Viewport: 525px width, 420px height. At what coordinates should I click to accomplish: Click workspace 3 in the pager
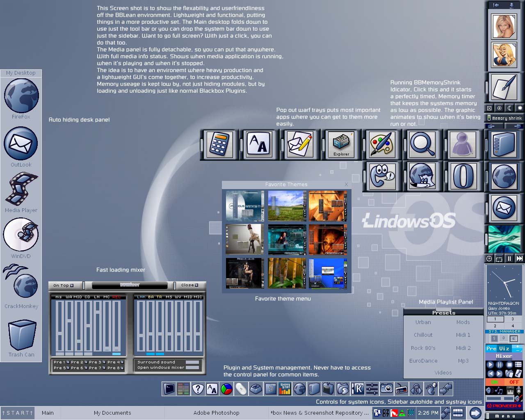point(512,319)
